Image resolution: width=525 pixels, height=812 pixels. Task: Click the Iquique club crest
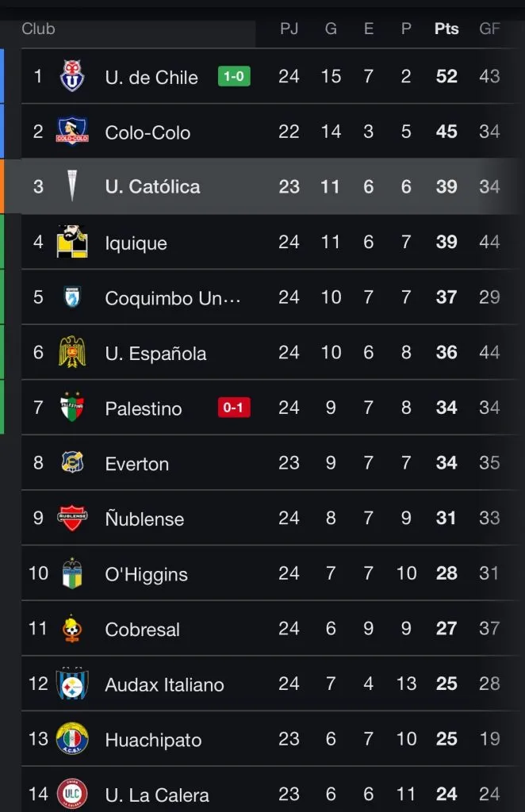click(x=72, y=242)
